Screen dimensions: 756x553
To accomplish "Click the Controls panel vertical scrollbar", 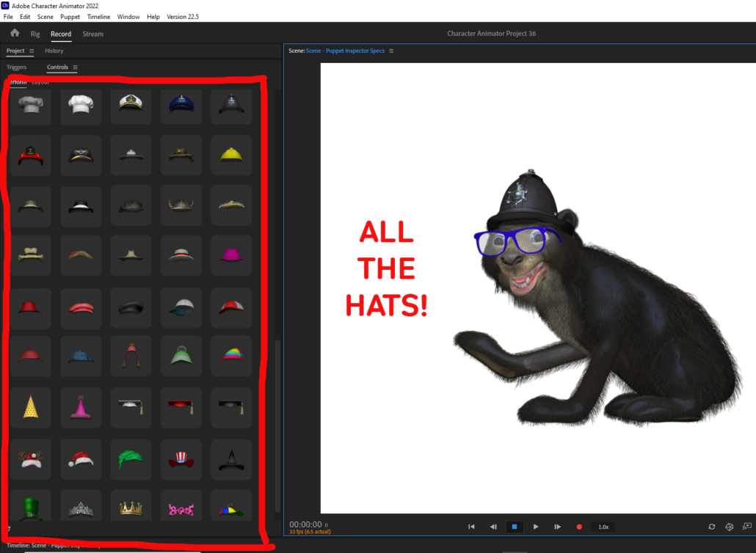I will 277,426.
